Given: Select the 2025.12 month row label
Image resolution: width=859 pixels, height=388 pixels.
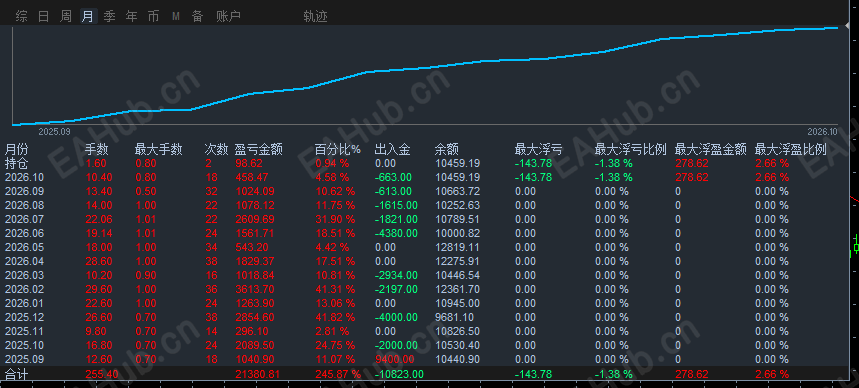Looking at the screenshot, I should click(x=24, y=317).
